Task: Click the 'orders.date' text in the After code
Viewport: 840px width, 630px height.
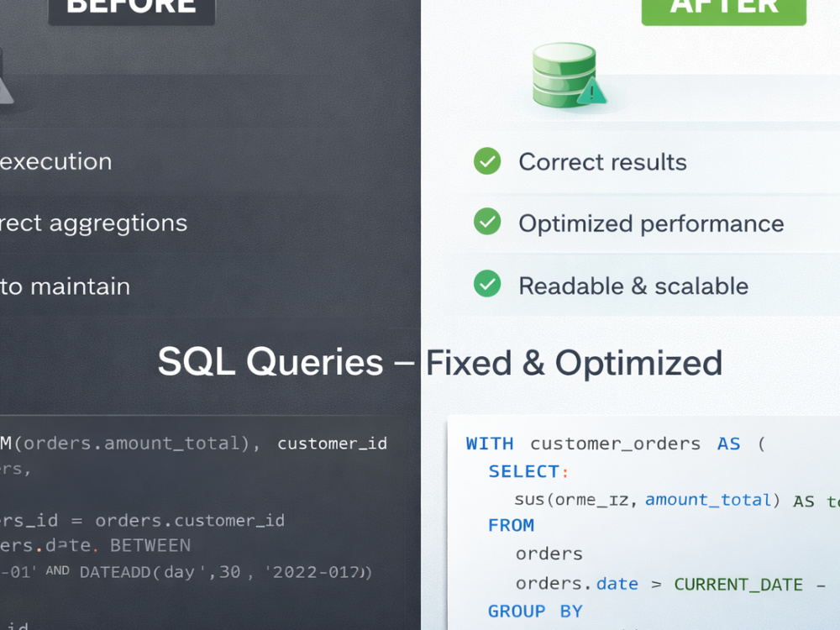Action: pyautogui.click(x=577, y=584)
